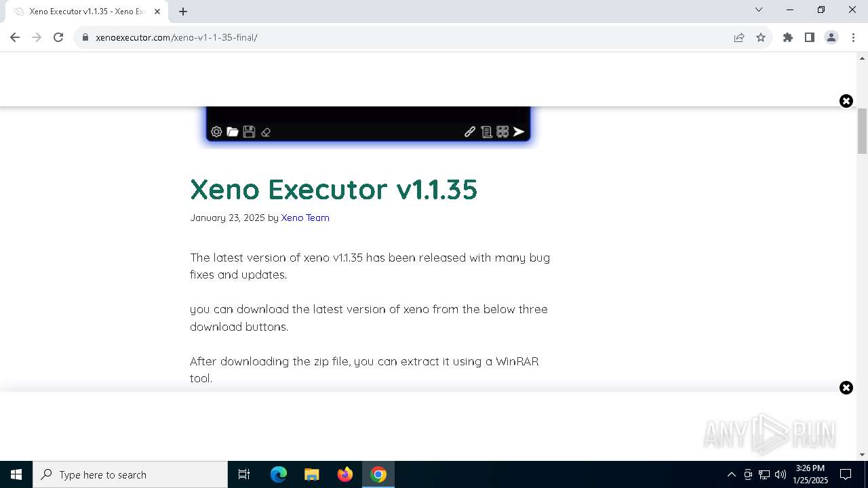The width and height of the screenshot is (868, 488).
Task: Switch to Chrome on the taskbar
Action: click(x=378, y=474)
